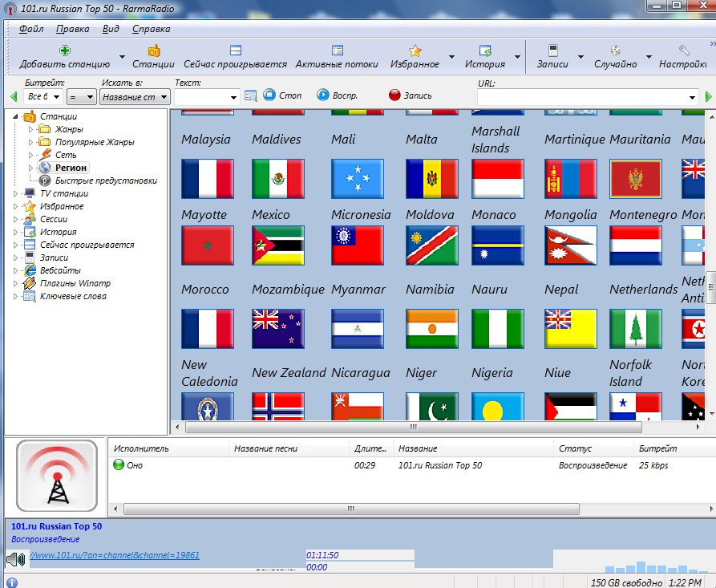
Task: Select the Micronesia flag
Action: point(358,179)
